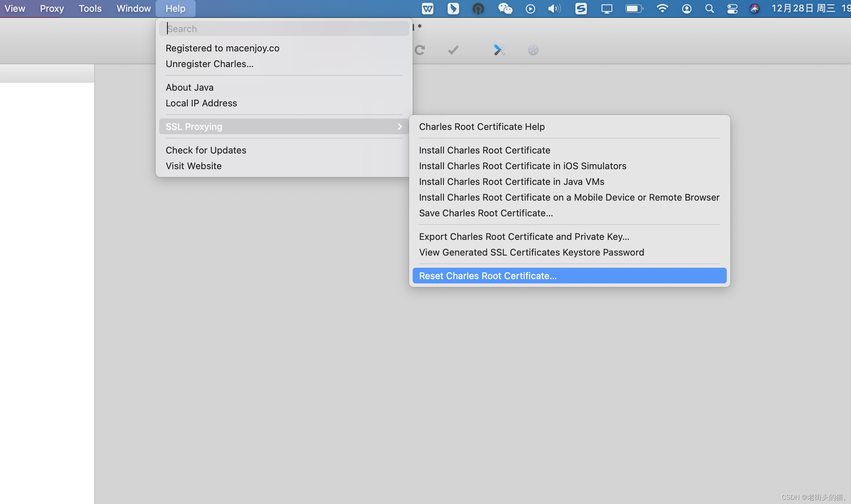The image size is (851, 504).
Task: Open the Settings gear toolbar icon
Action: pyautogui.click(x=533, y=50)
